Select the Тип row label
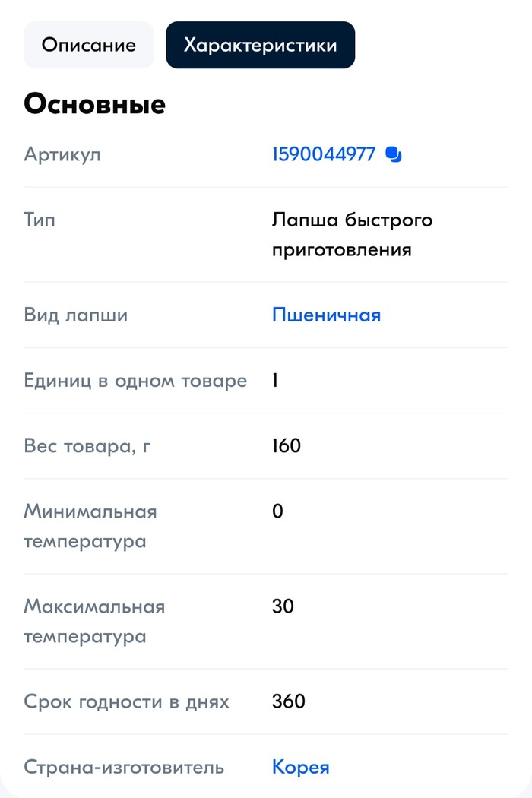 click(x=40, y=220)
